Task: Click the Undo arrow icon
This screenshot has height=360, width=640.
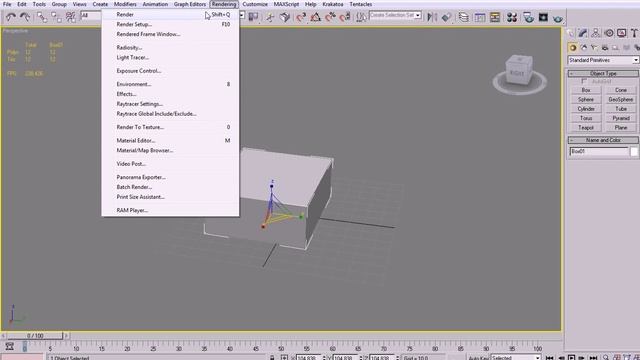Action: (x=11, y=17)
